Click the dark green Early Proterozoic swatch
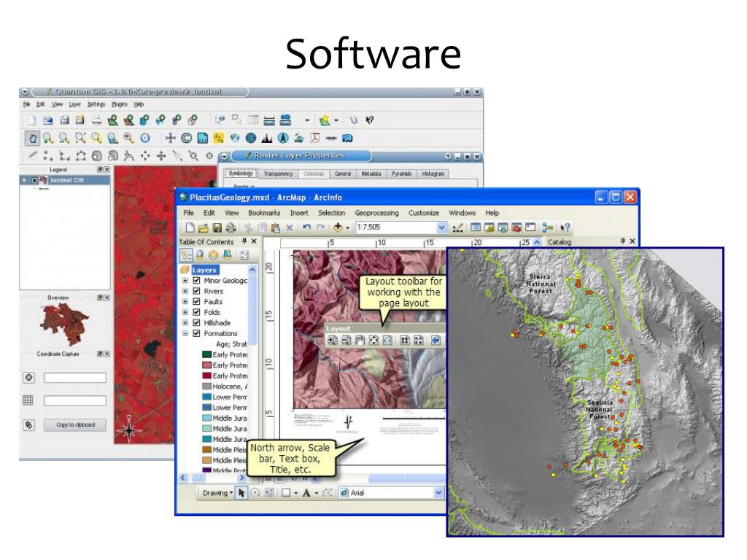747x560 pixels. point(206,354)
